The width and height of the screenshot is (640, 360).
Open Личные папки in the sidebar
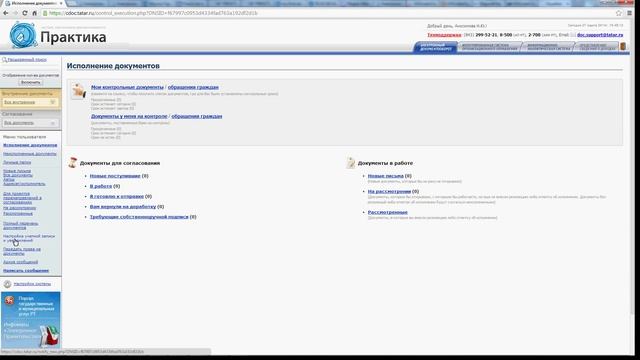17,162
